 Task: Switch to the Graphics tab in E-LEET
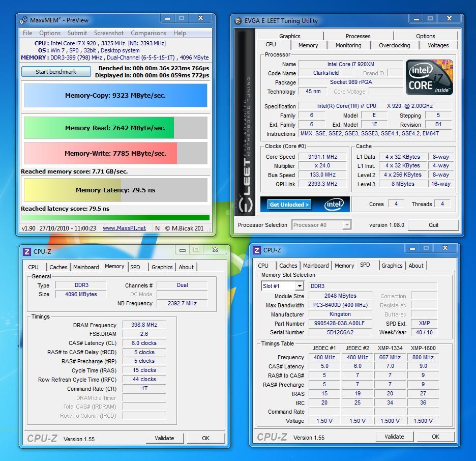pos(289,36)
